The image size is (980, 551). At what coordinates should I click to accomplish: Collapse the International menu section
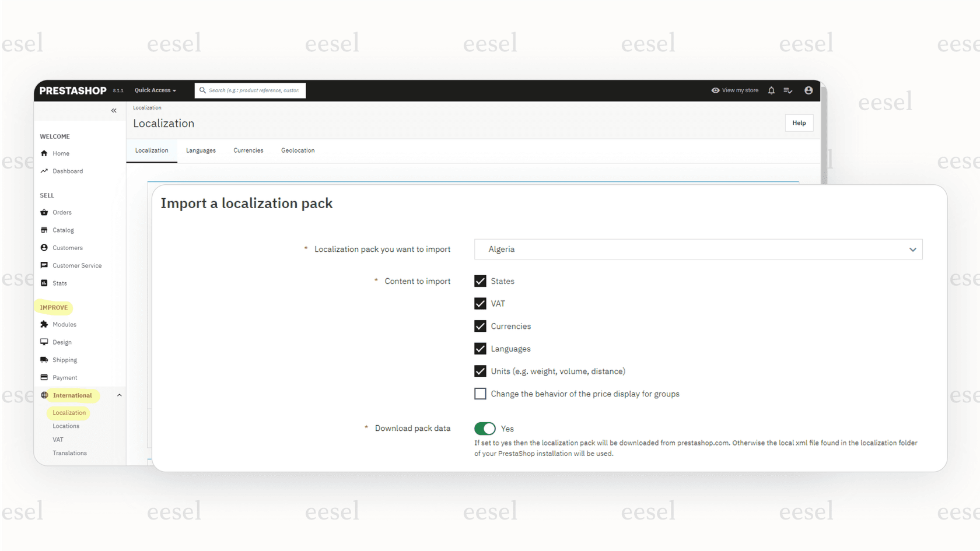click(x=120, y=395)
